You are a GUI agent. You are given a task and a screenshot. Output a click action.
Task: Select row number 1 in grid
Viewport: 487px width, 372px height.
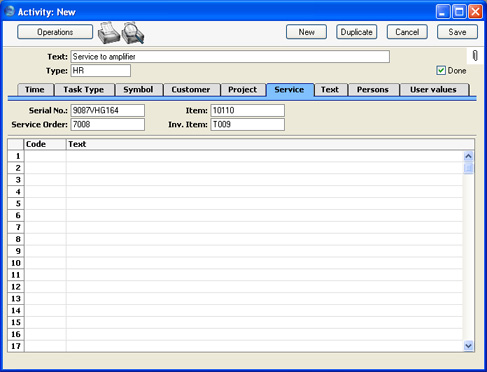(x=16, y=156)
